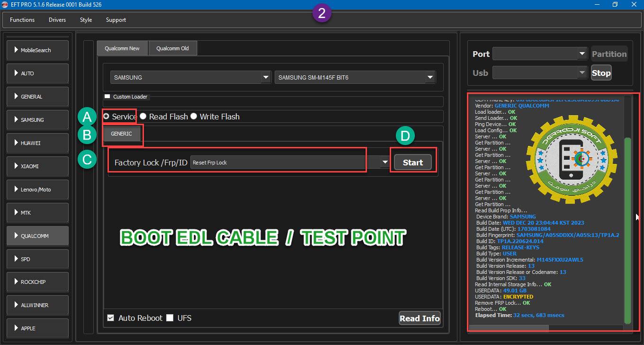Click the Stop button

point(601,73)
